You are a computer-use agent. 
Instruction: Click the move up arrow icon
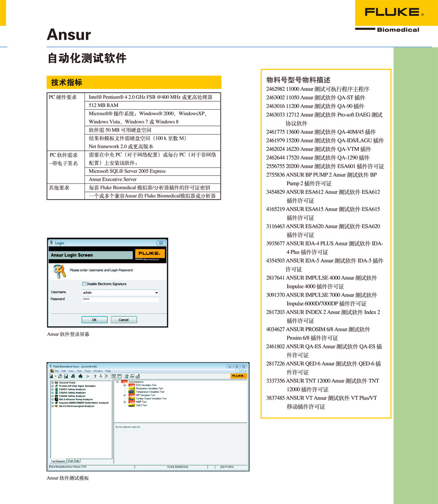(95, 376)
